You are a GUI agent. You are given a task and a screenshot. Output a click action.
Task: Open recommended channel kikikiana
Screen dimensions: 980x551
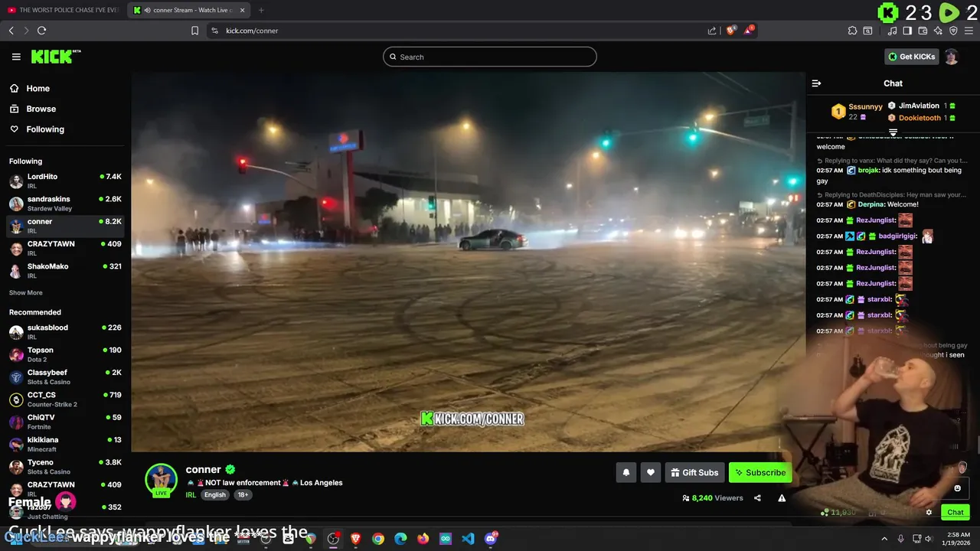pos(65,444)
